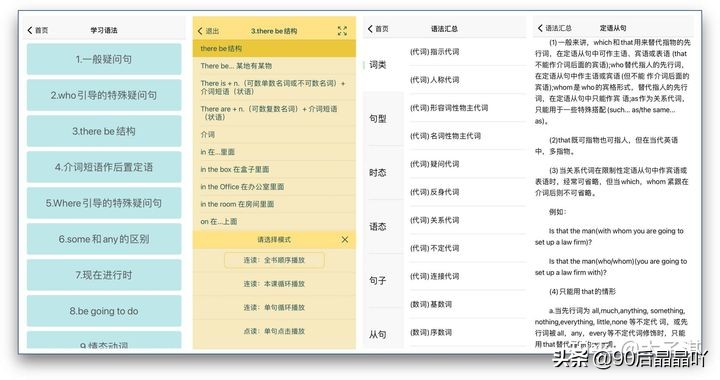
Task: Select 连读：全书顺序播放 mode
Action: coord(274,260)
